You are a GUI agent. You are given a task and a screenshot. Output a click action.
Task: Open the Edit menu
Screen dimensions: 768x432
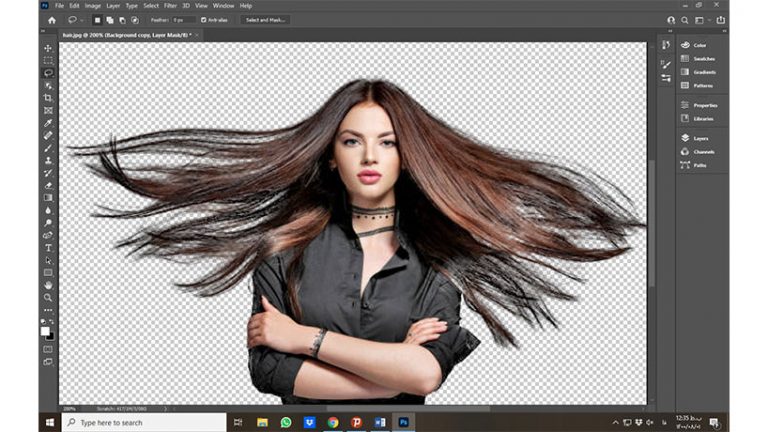pyautogui.click(x=74, y=6)
